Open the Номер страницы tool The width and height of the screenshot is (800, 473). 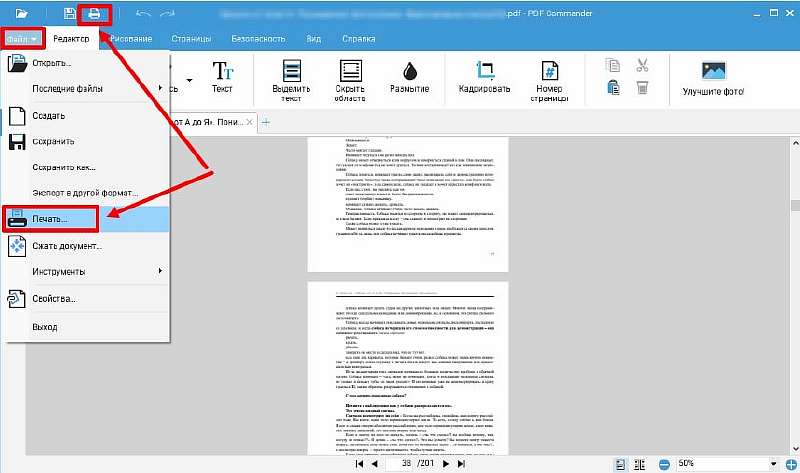click(x=549, y=78)
